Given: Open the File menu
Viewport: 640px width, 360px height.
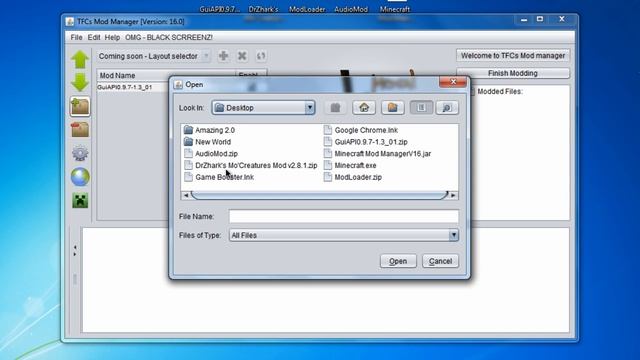Looking at the screenshot, I should [76, 37].
